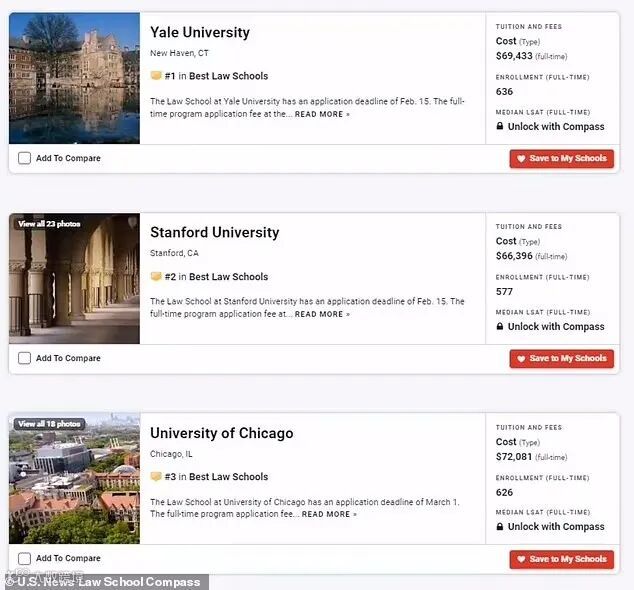Expand READ MORE in Stanford's description
Viewport: 634px width, 590px height.
point(322,314)
